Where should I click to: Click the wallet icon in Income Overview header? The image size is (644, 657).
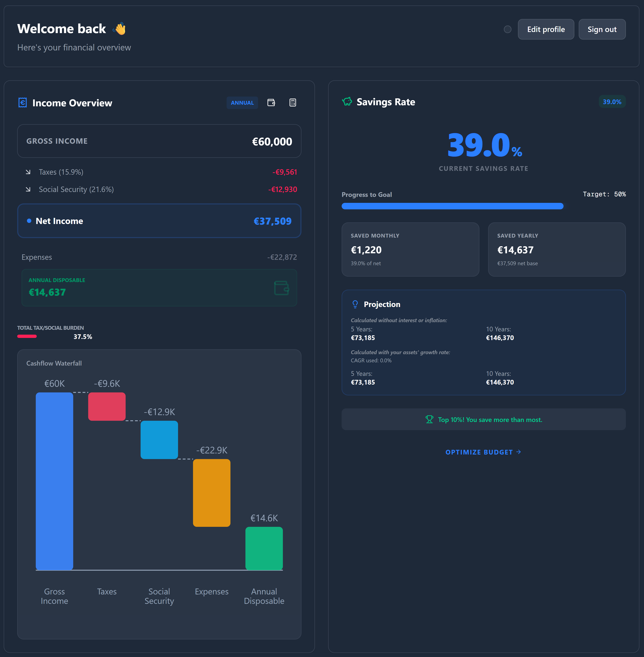click(271, 103)
